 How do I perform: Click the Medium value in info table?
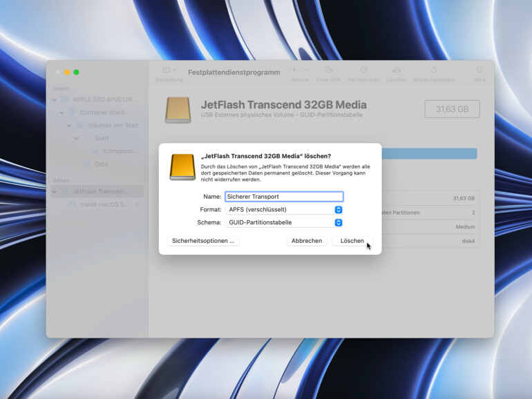click(x=465, y=227)
